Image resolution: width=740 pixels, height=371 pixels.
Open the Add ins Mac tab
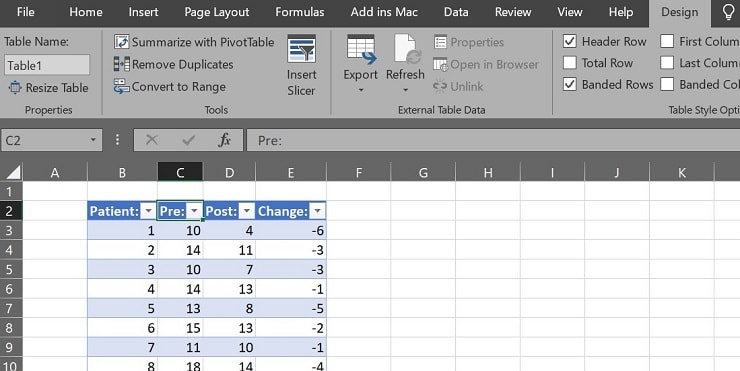[384, 12]
